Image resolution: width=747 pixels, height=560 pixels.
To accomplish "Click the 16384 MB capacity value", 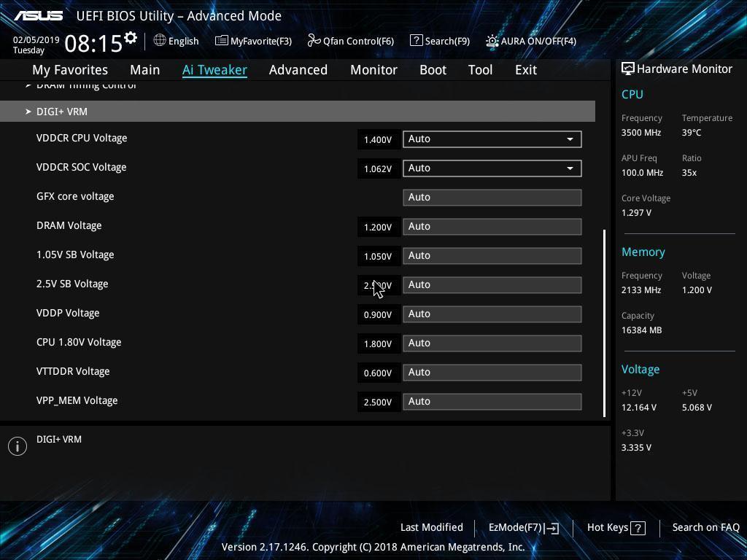I will click(x=641, y=330).
